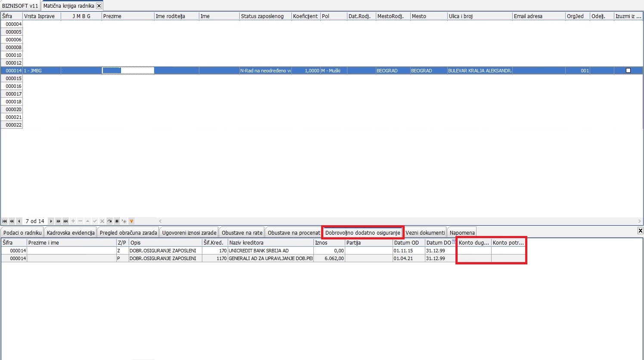Jump to the last record in navigator

click(65, 221)
